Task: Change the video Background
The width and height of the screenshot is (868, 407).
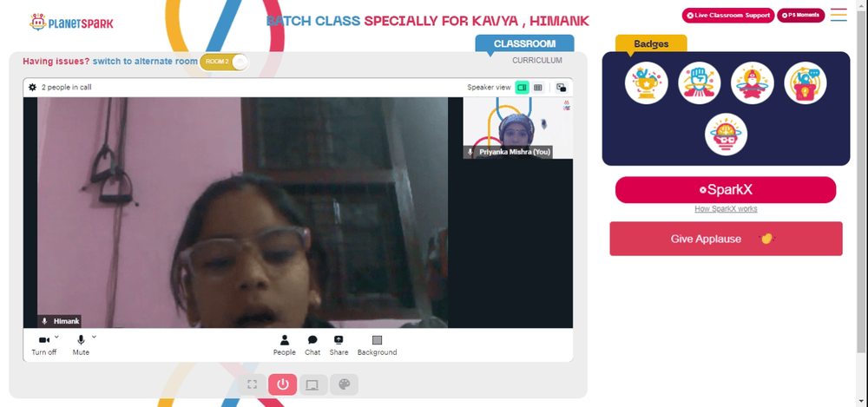Action: [377, 345]
